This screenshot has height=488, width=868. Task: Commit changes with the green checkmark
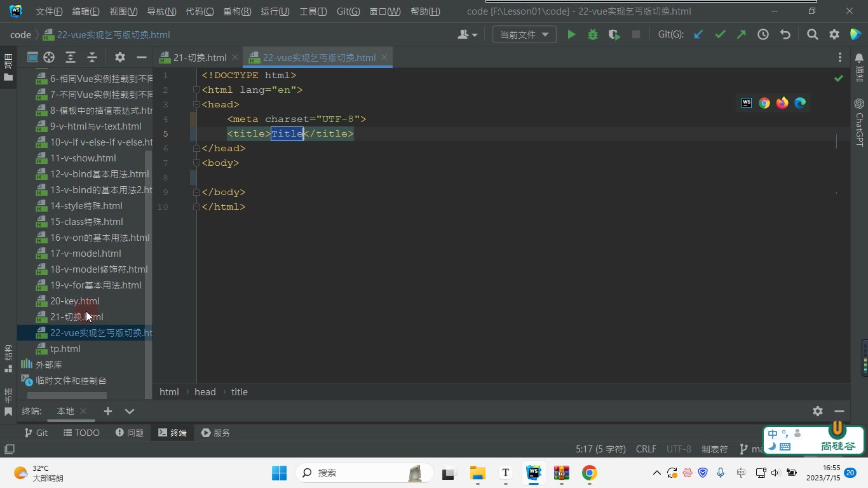point(720,35)
